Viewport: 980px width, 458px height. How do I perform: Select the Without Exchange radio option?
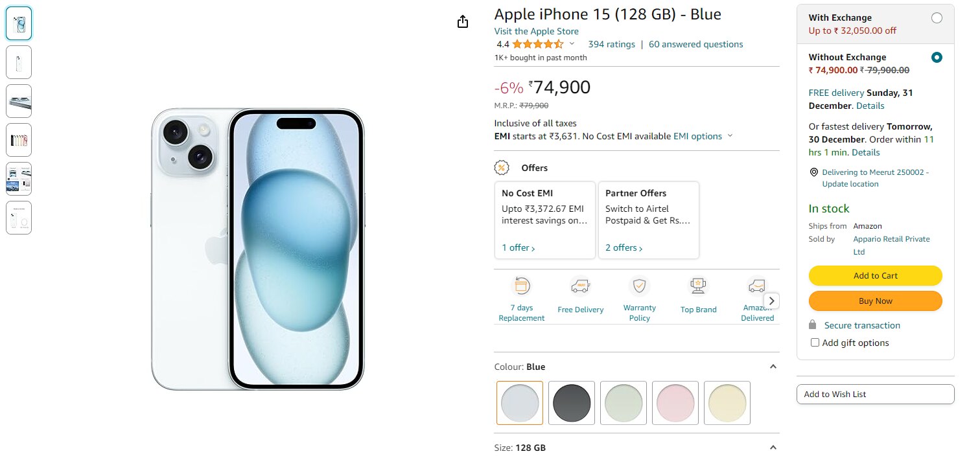click(936, 58)
